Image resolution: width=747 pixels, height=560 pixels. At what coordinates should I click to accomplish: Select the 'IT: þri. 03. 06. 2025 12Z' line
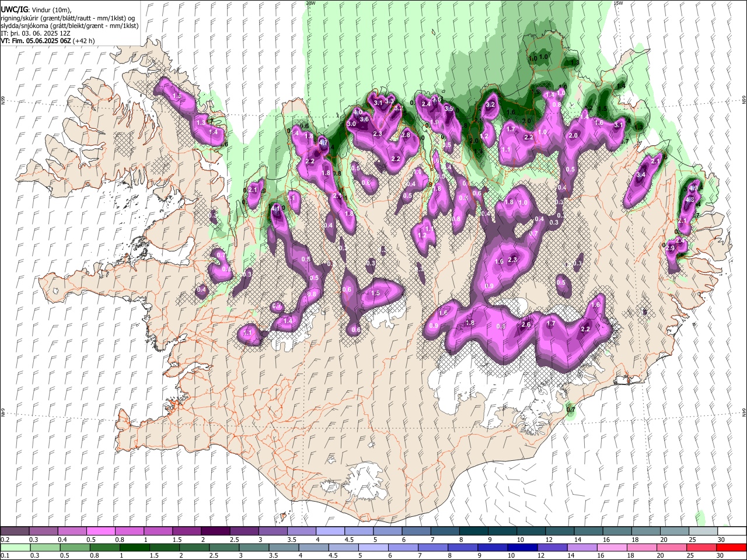tap(36, 33)
